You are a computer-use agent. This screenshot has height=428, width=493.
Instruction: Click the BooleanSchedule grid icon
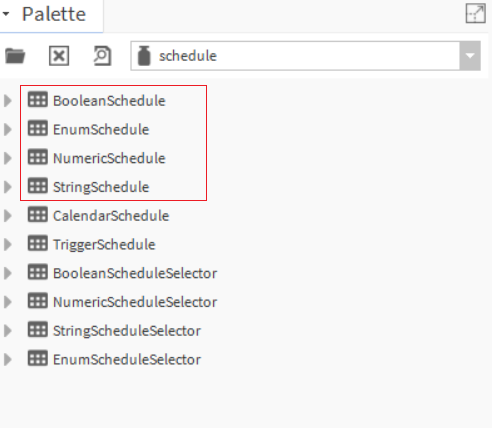pos(38,100)
